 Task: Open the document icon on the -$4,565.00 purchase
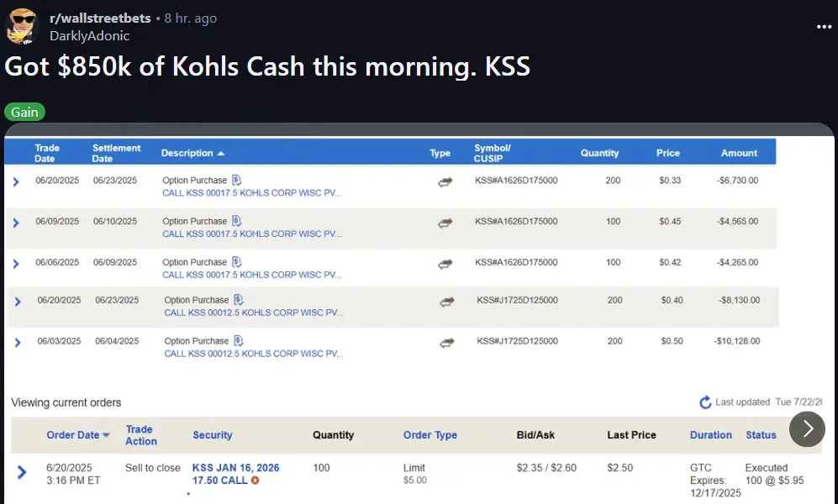click(237, 221)
